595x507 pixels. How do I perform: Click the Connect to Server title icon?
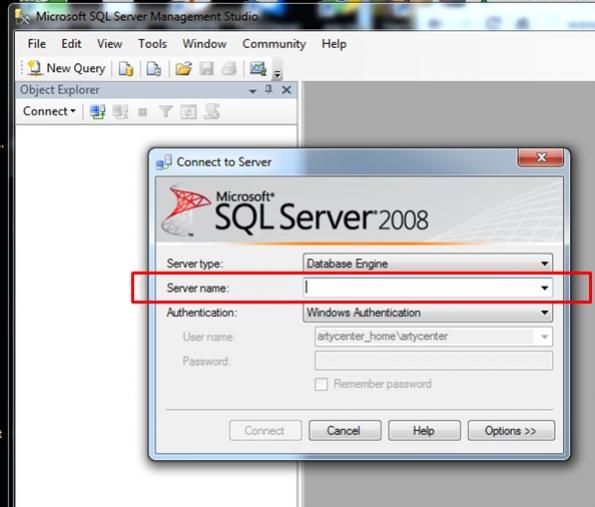(x=164, y=162)
